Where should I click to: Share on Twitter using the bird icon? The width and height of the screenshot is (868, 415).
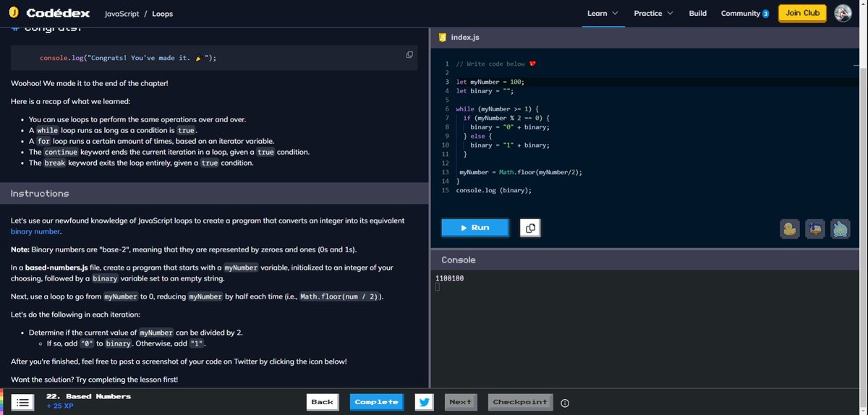425,402
